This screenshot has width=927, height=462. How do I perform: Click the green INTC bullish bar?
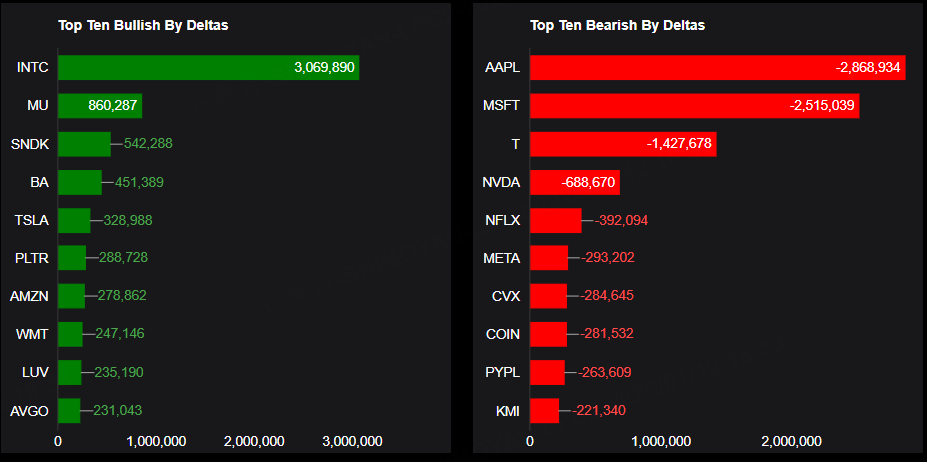208,68
